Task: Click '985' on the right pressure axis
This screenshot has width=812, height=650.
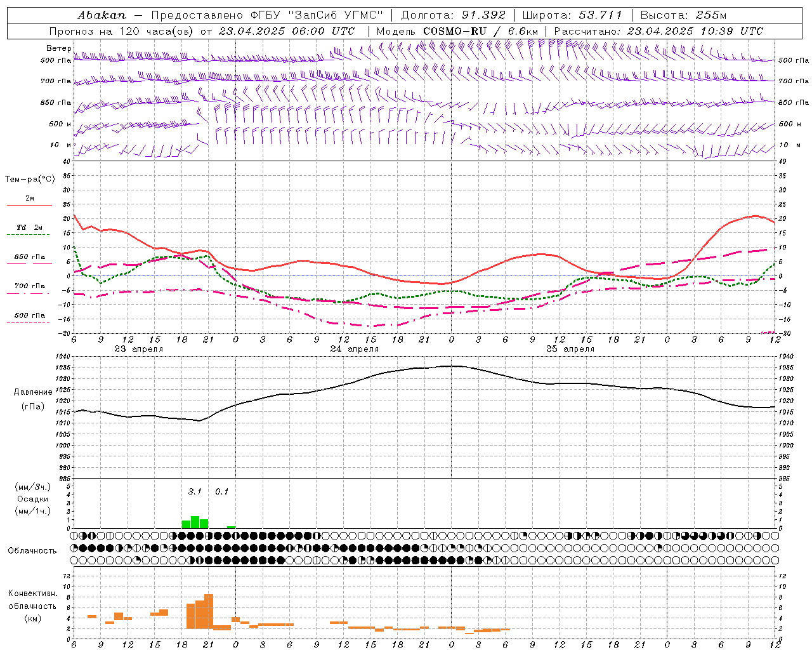Action: (784, 479)
